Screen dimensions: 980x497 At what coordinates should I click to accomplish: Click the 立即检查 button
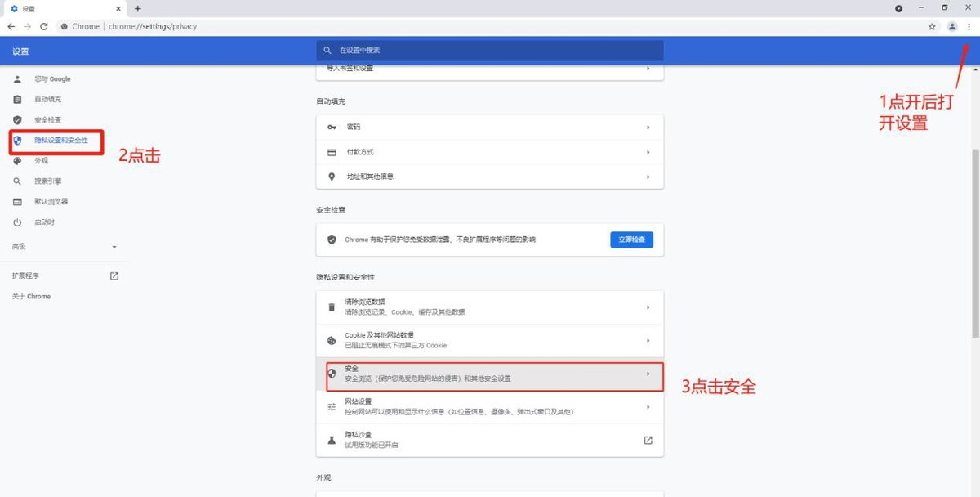click(631, 240)
